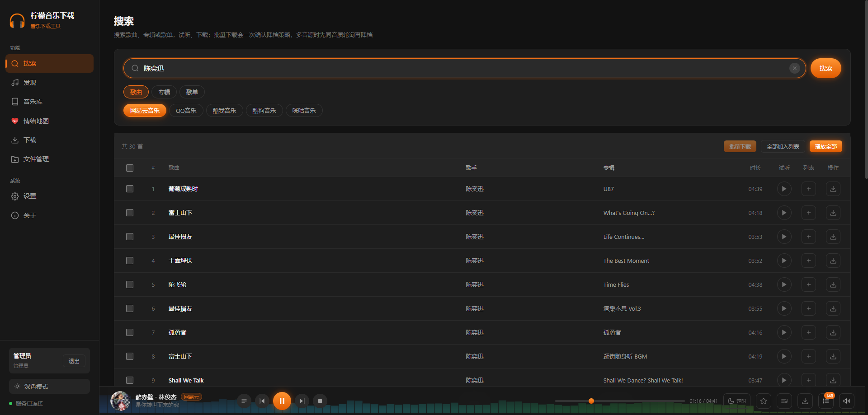Open the 音乐库 music library
This screenshot has height=415, width=868.
tap(49, 102)
